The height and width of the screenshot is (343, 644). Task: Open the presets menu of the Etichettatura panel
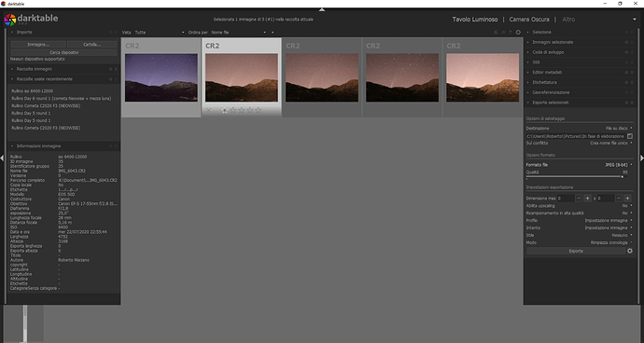point(632,82)
